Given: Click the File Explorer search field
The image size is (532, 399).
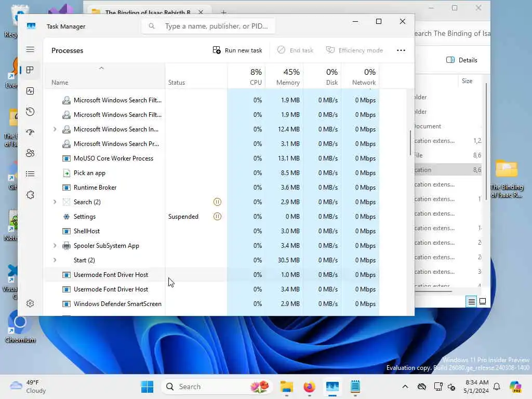Looking at the screenshot, I should click(x=453, y=33).
